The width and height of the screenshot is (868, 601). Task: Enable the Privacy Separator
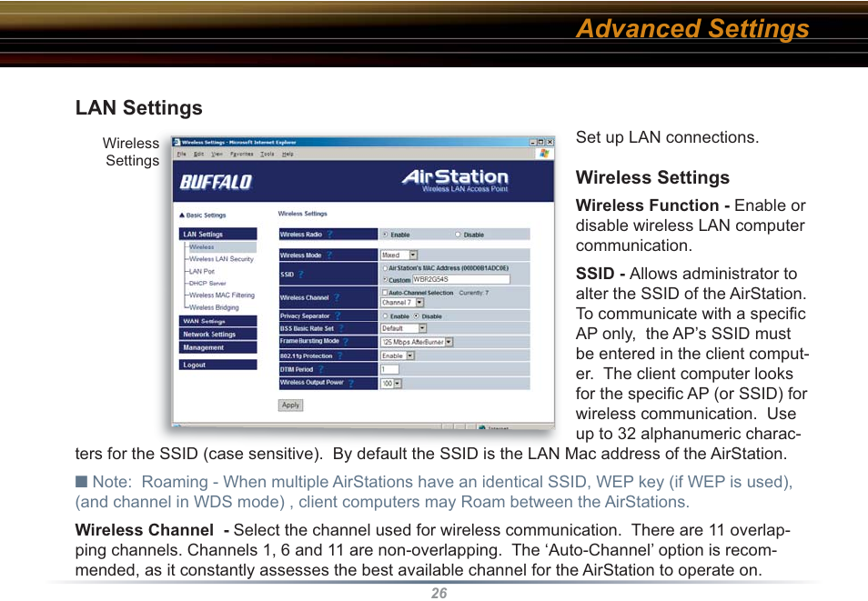tap(385, 316)
